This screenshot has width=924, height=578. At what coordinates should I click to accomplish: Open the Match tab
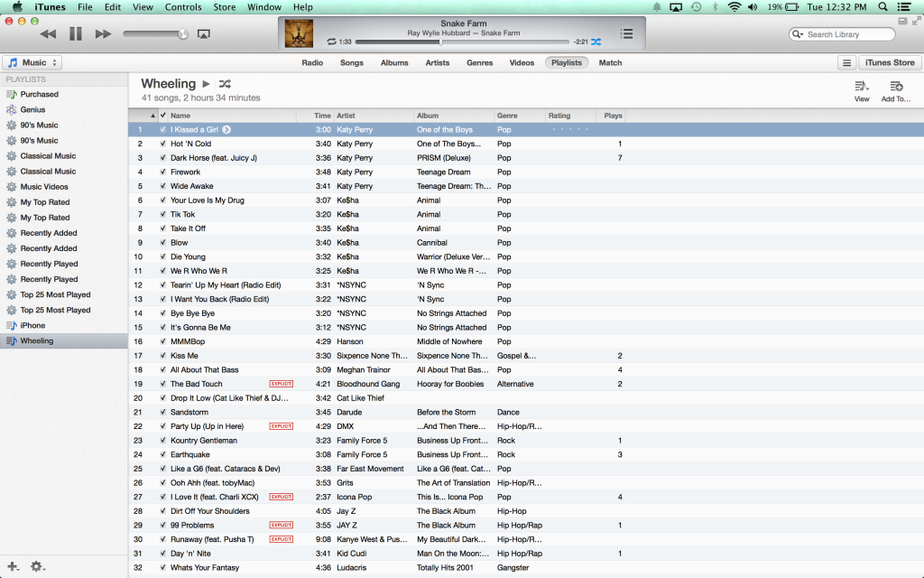[610, 62]
